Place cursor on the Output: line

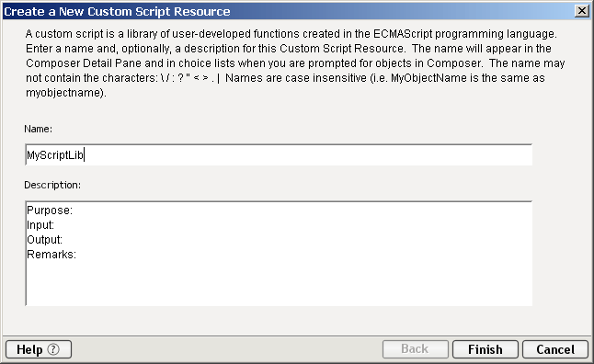(45, 240)
